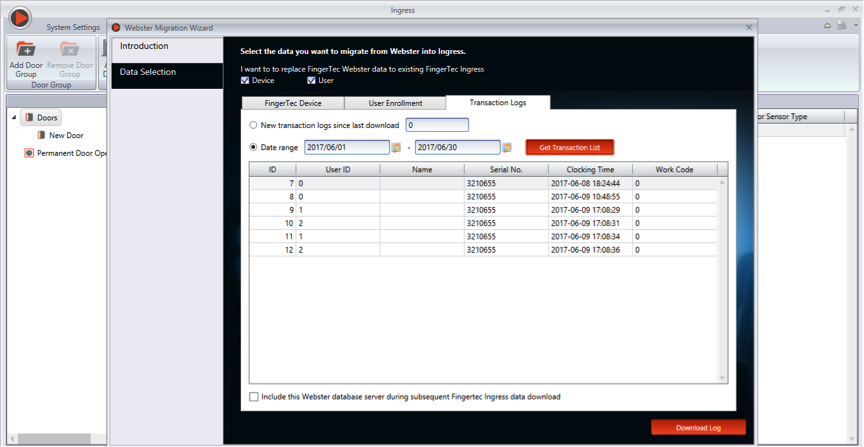Click the Remove Door Group icon
The width and height of the screenshot is (864, 447).
click(70, 49)
